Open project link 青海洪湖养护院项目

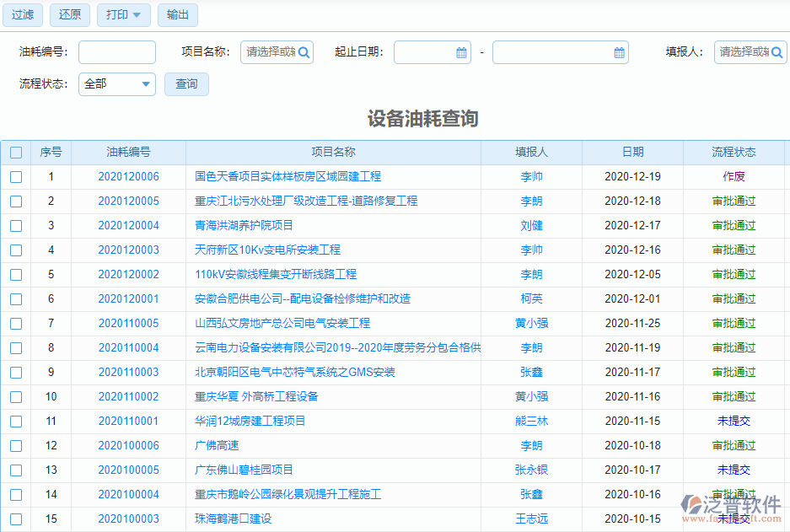point(246,225)
